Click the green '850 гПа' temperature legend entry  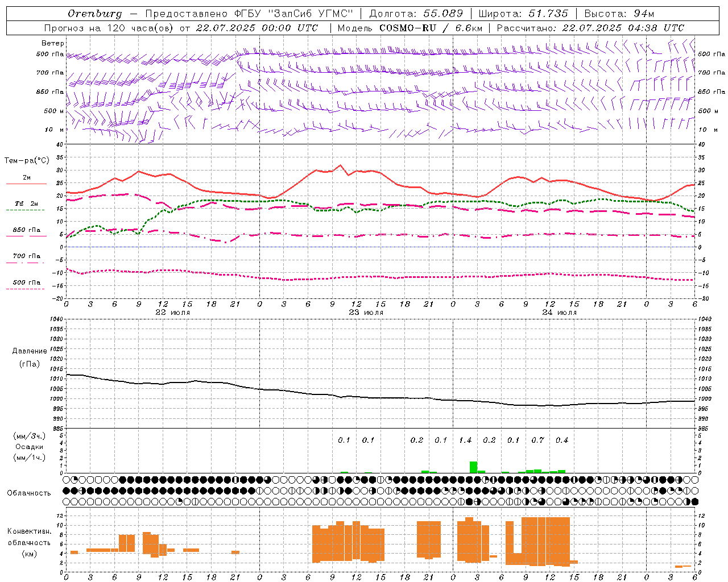26,230
